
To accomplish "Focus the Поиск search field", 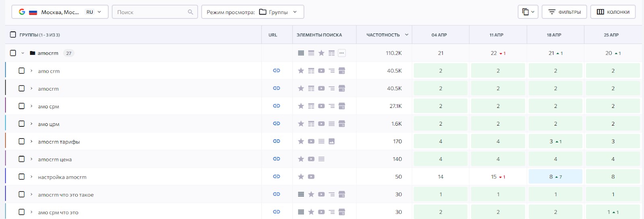I will coord(155,12).
